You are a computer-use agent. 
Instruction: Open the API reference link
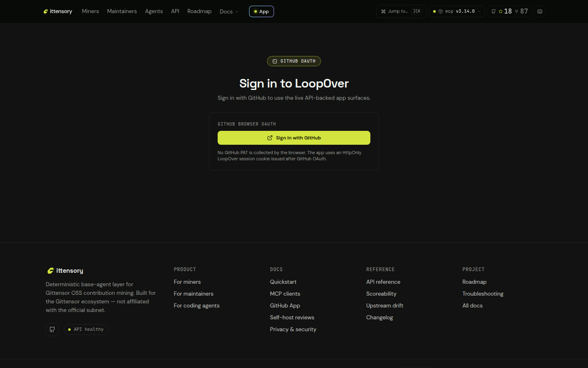[383, 282]
